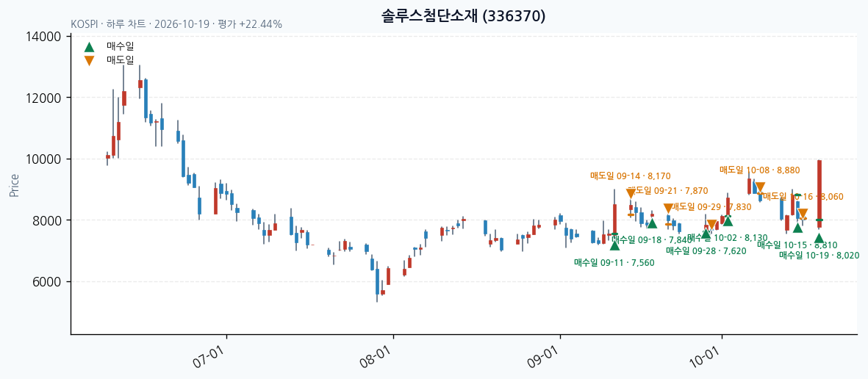Click the lowest blue candlestick below 6000
Screen dimensions: 868x379
(x=377, y=281)
